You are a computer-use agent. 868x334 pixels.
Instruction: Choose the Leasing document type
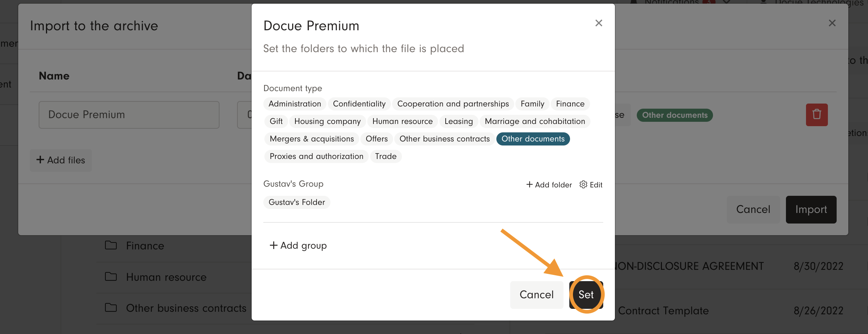(x=458, y=121)
